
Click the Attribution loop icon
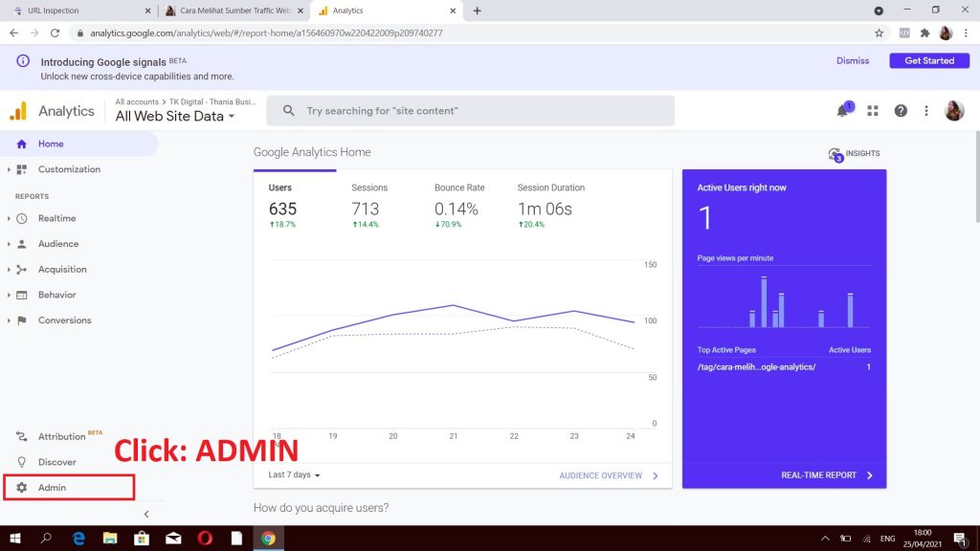pos(22,436)
